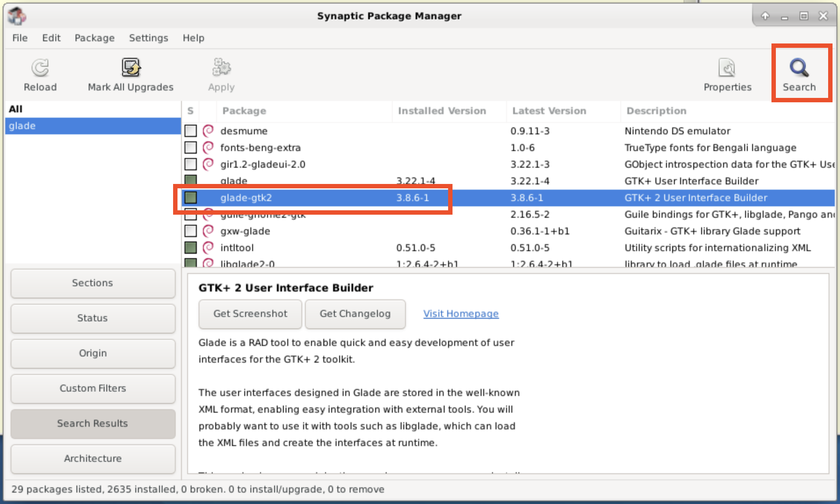840x504 pixels.
Task: Open the Edit menu
Action: tap(51, 38)
